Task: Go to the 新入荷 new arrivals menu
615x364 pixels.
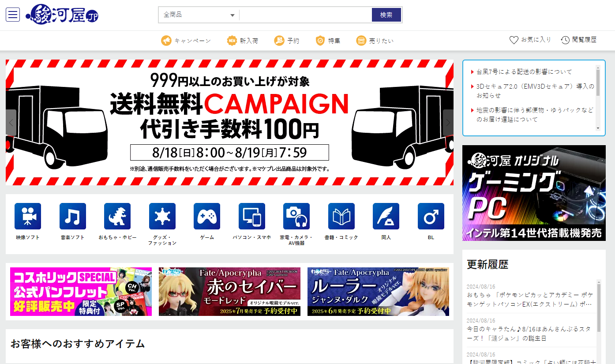Action: pyautogui.click(x=243, y=41)
